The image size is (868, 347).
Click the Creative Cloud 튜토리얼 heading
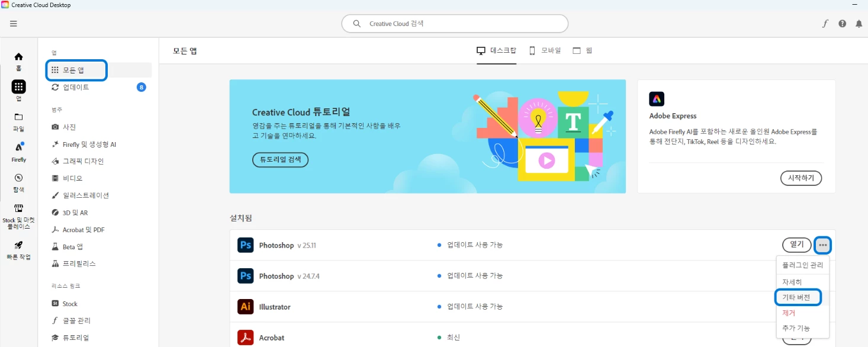[x=301, y=112]
